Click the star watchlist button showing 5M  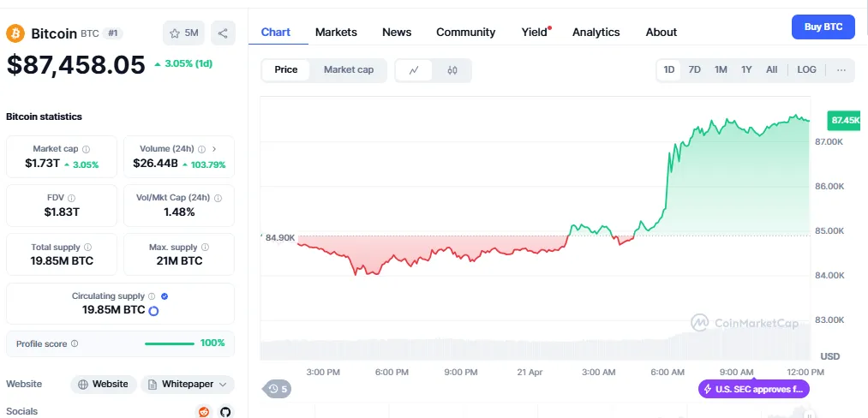[x=184, y=33]
